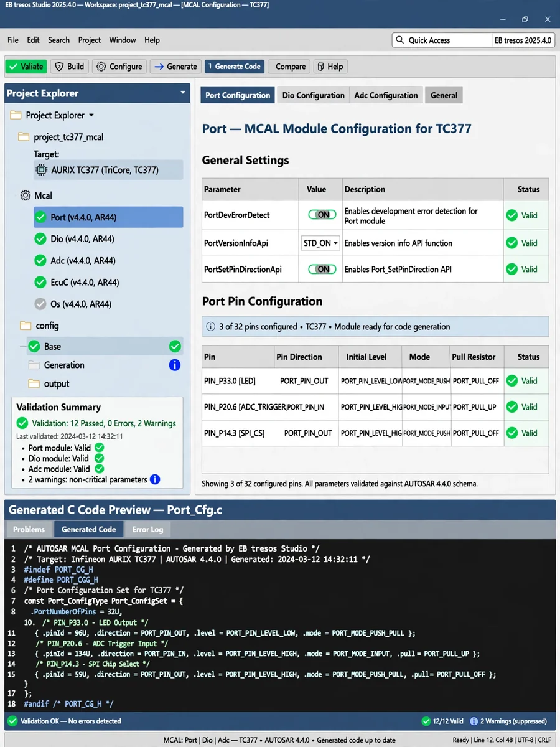Click the Mcal gear icon
This screenshot has height=747, width=560.
[26, 195]
